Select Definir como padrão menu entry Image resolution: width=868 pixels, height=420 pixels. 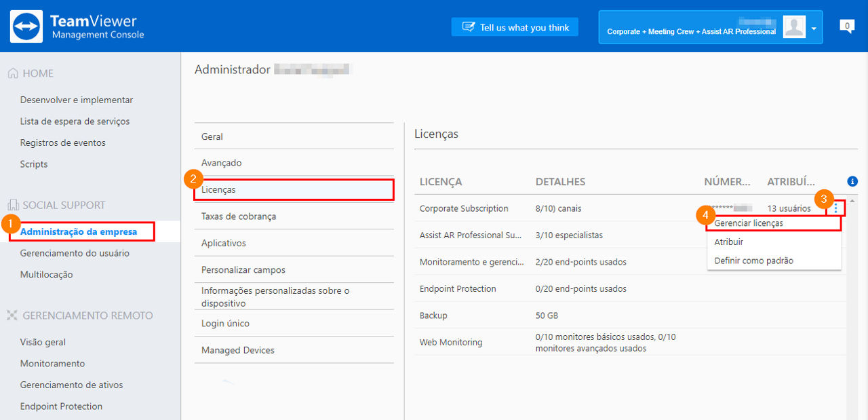753,261
